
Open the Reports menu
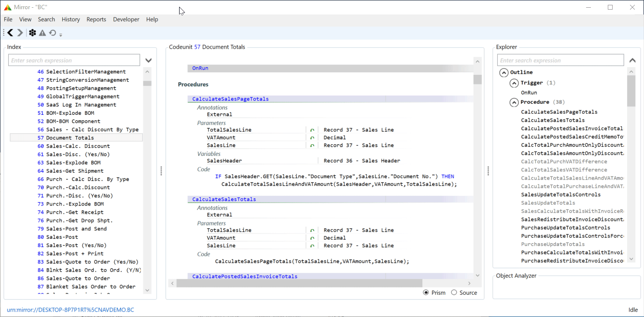tap(96, 19)
